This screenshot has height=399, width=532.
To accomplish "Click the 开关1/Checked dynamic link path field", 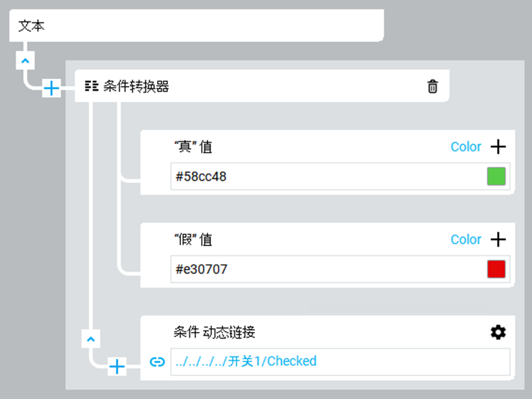I will click(x=338, y=361).
